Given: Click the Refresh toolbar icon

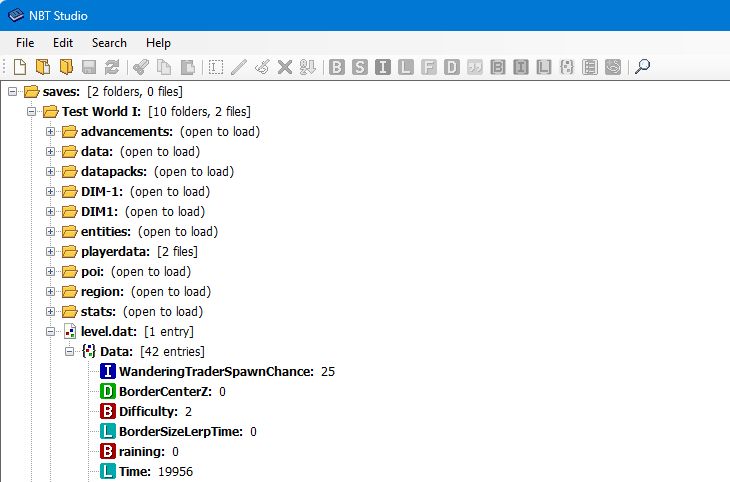Looking at the screenshot, I should [x=112, y=67].
